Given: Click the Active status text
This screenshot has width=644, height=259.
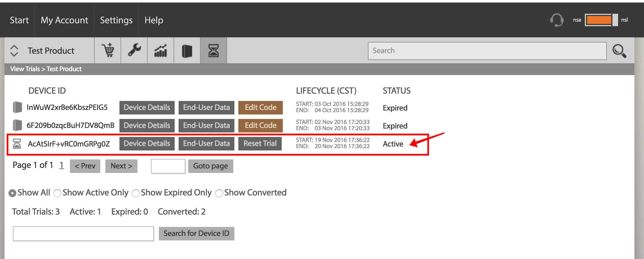Looking at the screenshot, I should click(393, 144).
